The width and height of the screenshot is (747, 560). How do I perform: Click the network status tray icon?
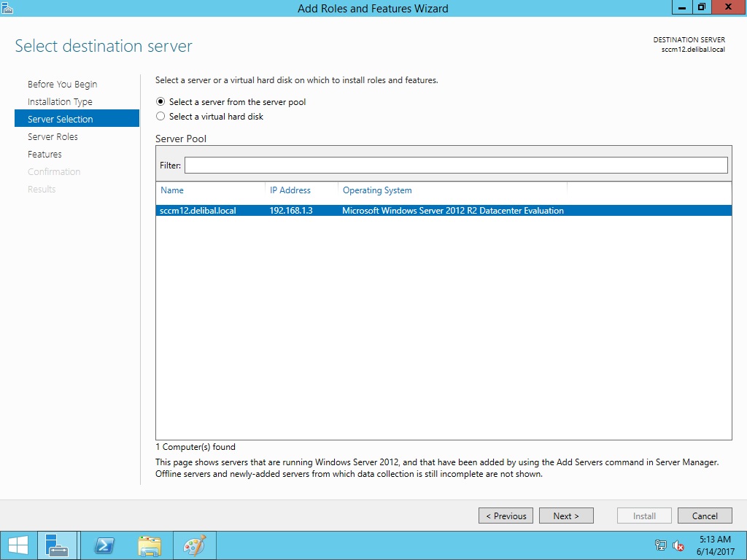click(661, 545)
